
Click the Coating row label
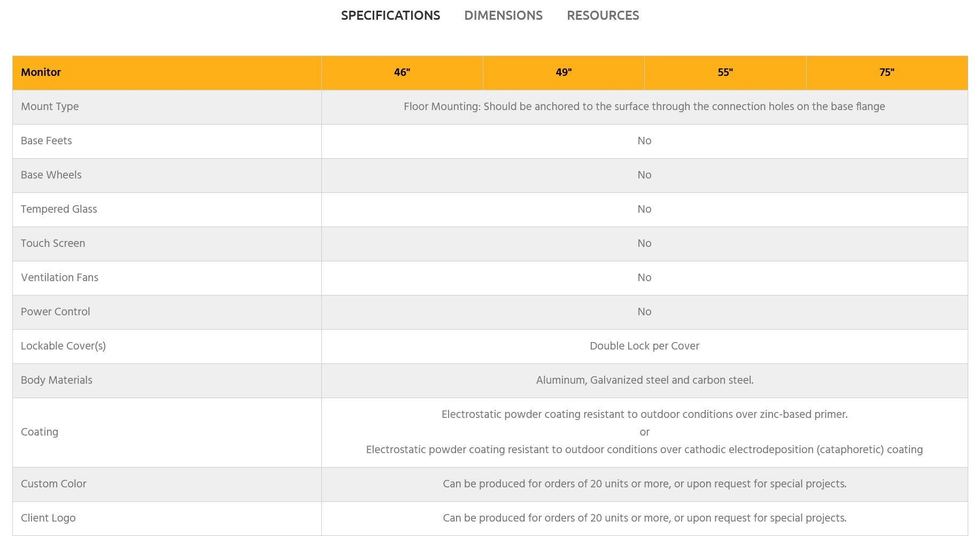click(40, 432)
